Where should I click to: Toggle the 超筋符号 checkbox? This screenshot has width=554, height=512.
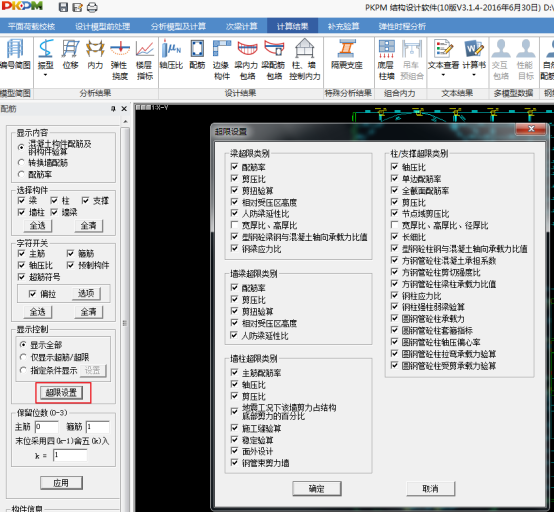pos(22,277)
